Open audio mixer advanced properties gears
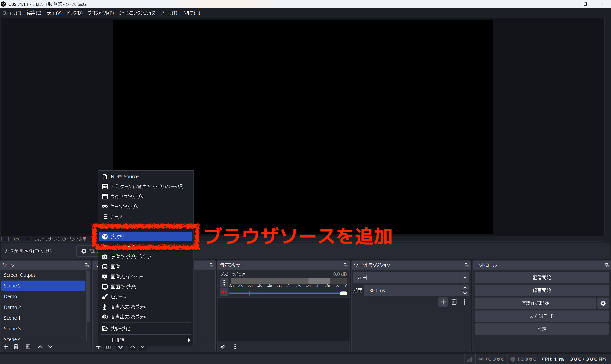 pyautogui.click(x=223, y=347)
